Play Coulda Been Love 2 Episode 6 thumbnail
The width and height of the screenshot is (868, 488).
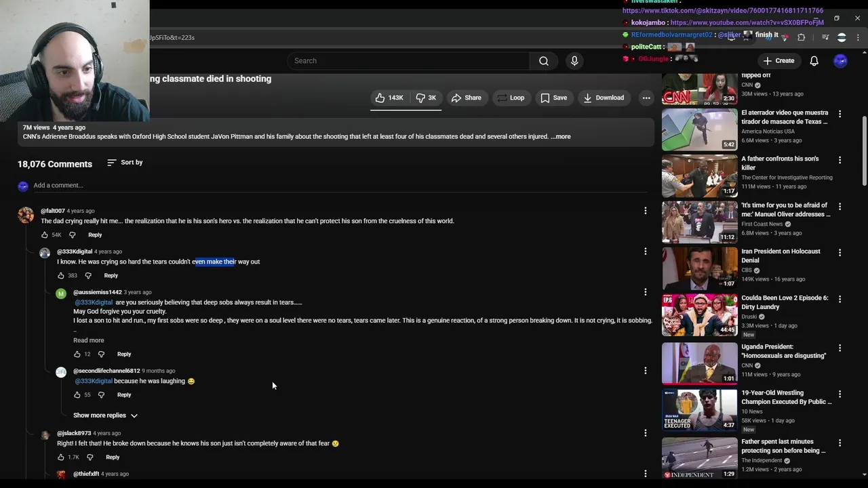coord(700,315)
